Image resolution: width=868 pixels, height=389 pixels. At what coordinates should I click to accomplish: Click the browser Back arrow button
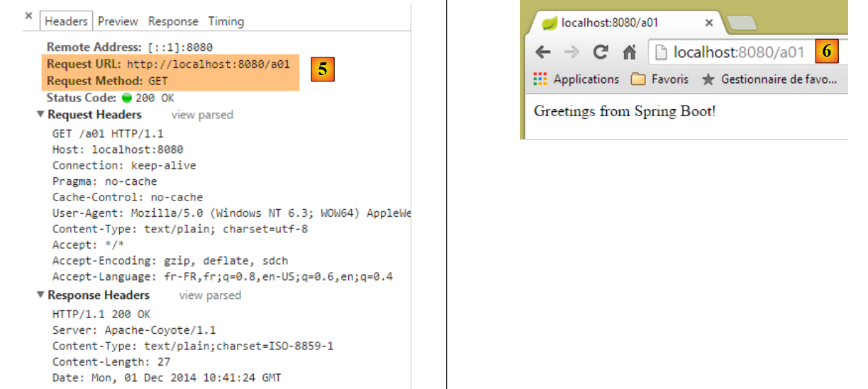tap(543, 52)
